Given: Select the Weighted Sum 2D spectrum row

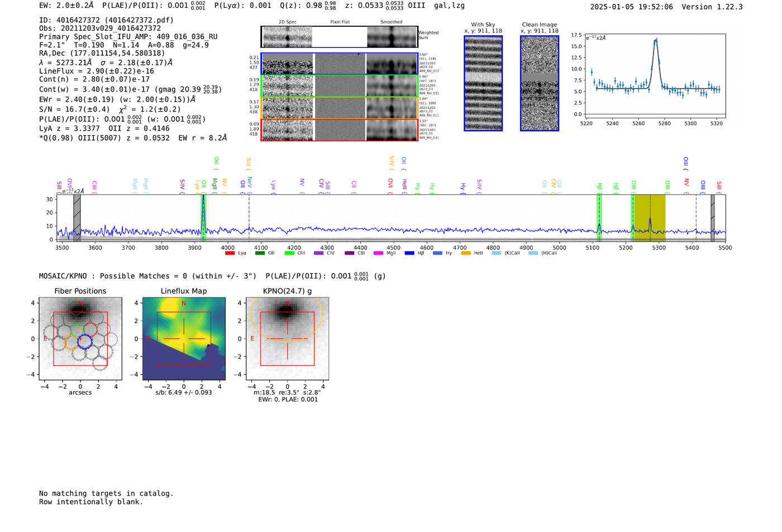Looking at the screenshot, I should coord(340,37).
